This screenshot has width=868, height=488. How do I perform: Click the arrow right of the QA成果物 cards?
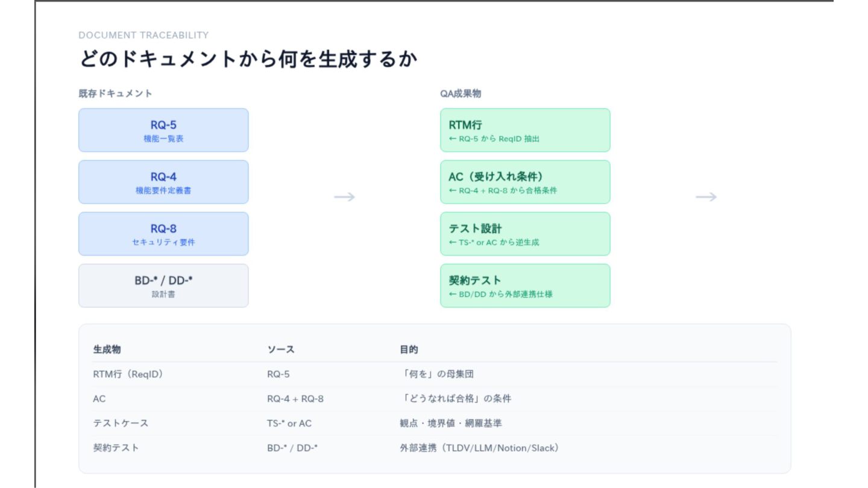click(x=706, y=197)
